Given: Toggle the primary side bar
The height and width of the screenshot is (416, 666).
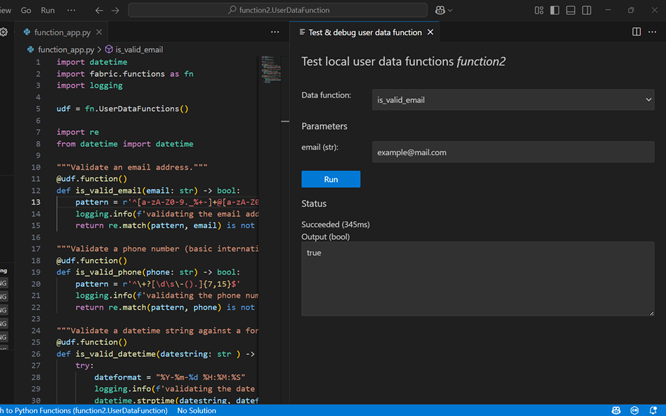Looking at the screenshot, I should (x=555, y=10).
